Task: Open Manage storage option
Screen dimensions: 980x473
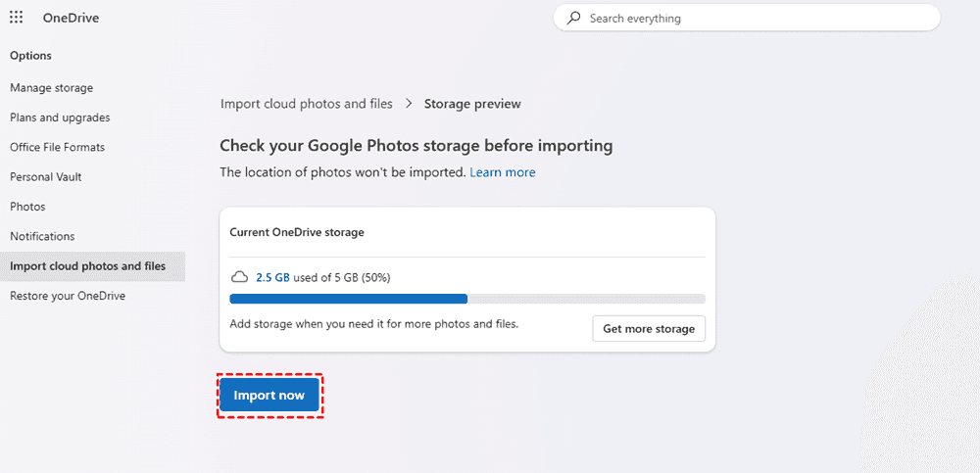Action: [52, 88]
